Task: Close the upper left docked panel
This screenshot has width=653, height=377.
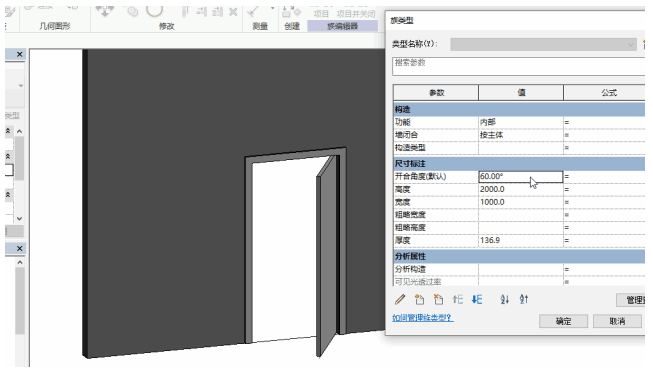Action: pos(20,54)
